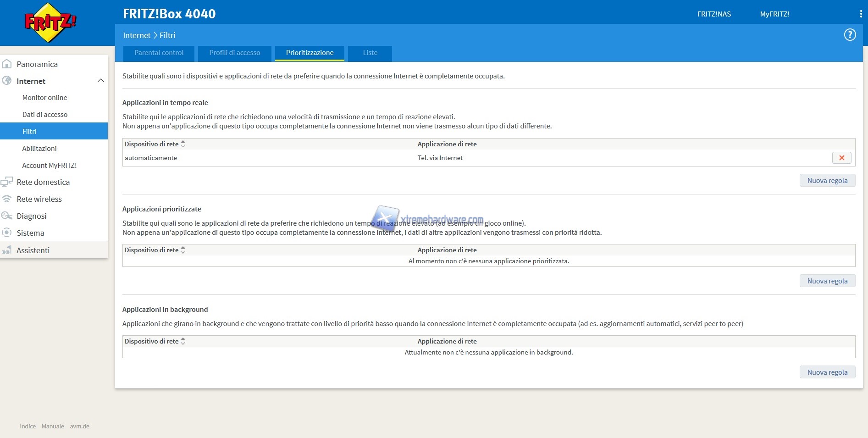Sort background table by Dispositivo di rete
The image size is (868, 438).
(183, 341)
